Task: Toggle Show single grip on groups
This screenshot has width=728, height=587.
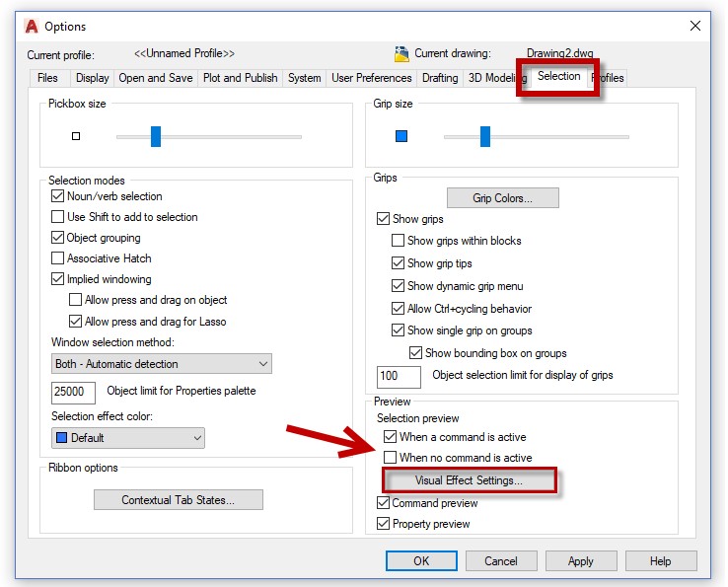Action: tap(398, 330)
